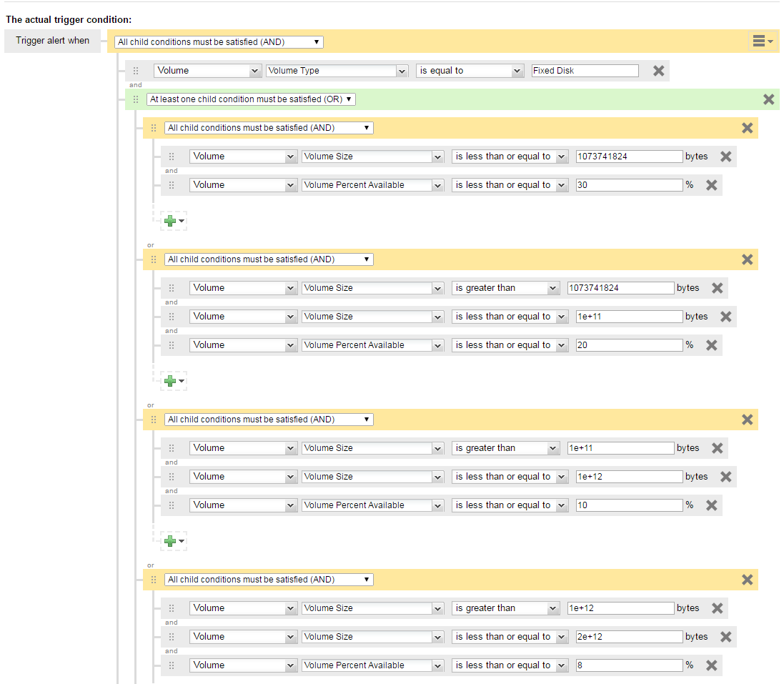Open Volume Size dropdown in the 2e+12 row
This screenshot has width=784, height=684.
(372, 637)
